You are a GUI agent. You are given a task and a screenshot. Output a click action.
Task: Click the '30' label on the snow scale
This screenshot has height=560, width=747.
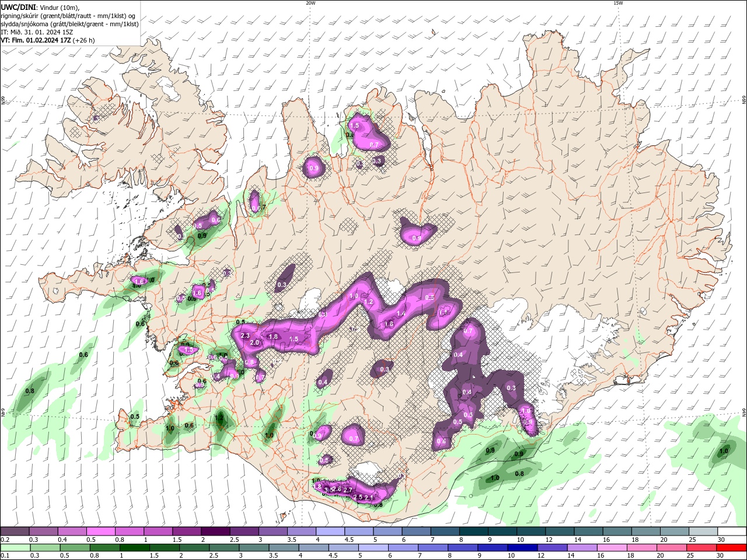721,540
